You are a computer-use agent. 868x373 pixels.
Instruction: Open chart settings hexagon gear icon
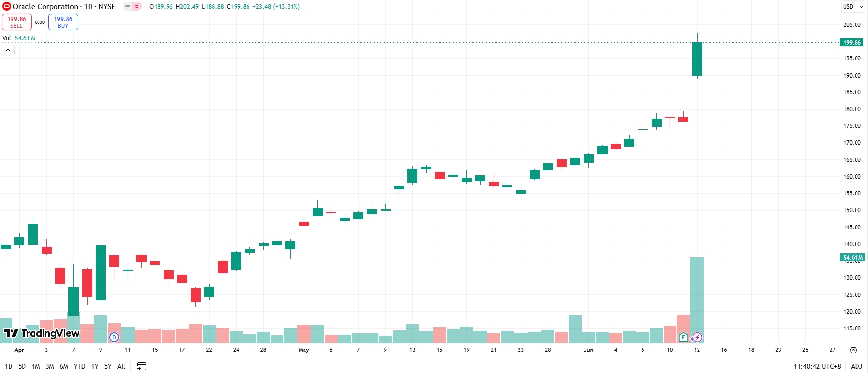pyautogui.click(x=853, y=350)
